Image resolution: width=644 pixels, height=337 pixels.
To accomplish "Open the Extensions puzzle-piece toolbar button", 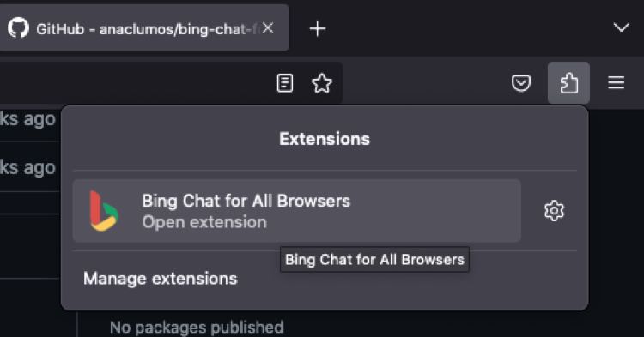I will coord(568,83).
